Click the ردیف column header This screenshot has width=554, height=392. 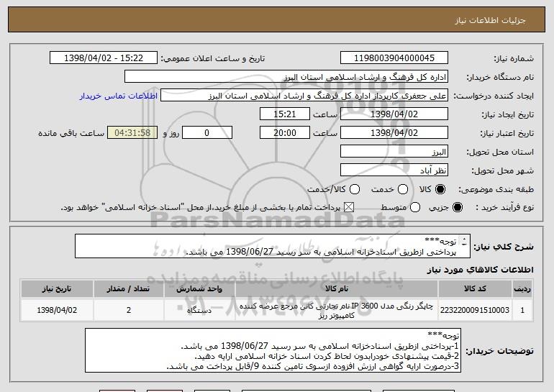(x=522, y=289)
